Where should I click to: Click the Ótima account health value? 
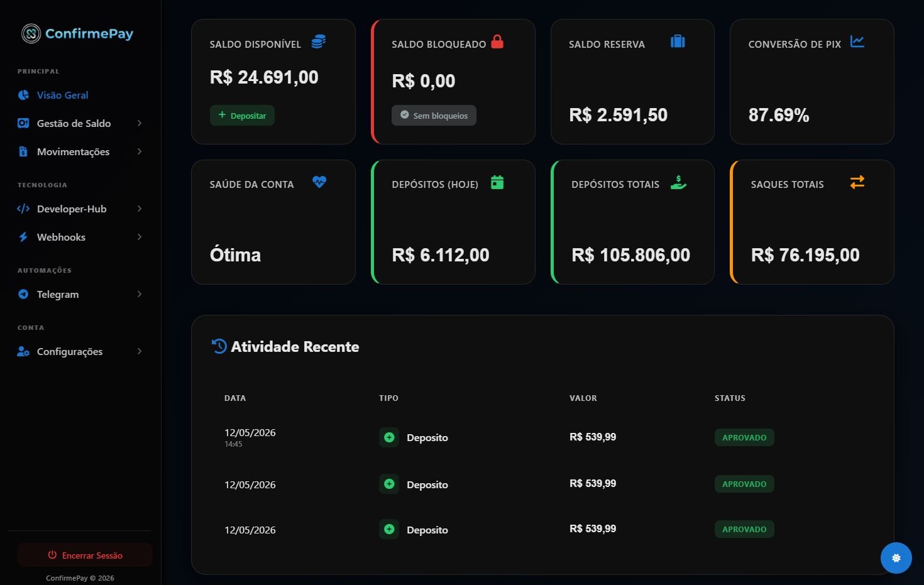pyautogui.click(x=235, y=255)
